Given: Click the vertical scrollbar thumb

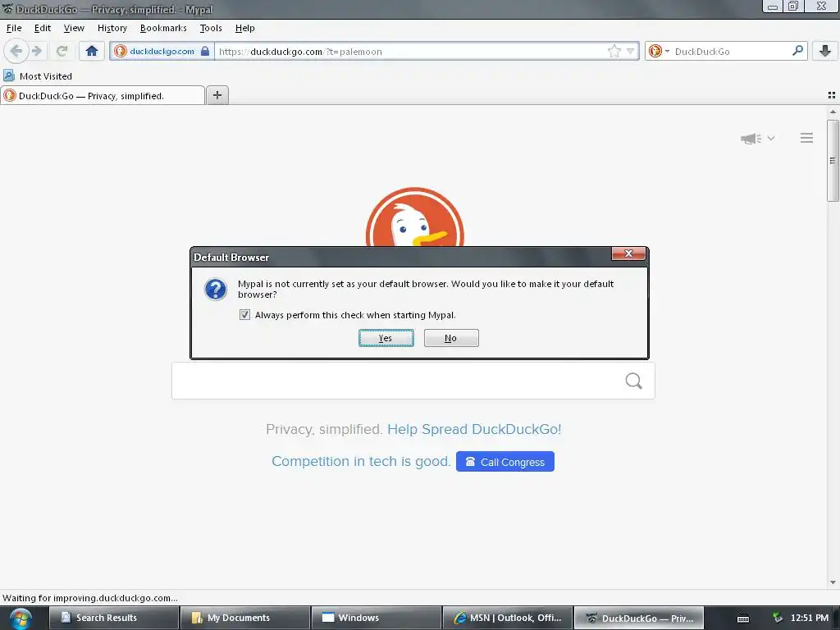Looking at the screenshot, I should 833,161.
